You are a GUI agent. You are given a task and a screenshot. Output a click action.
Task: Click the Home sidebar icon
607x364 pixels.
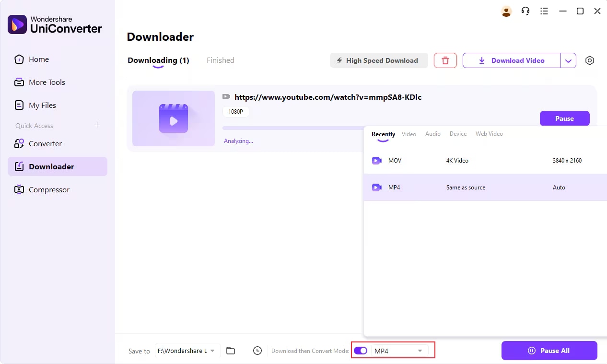pyautogui.click(x=19, y=59)
